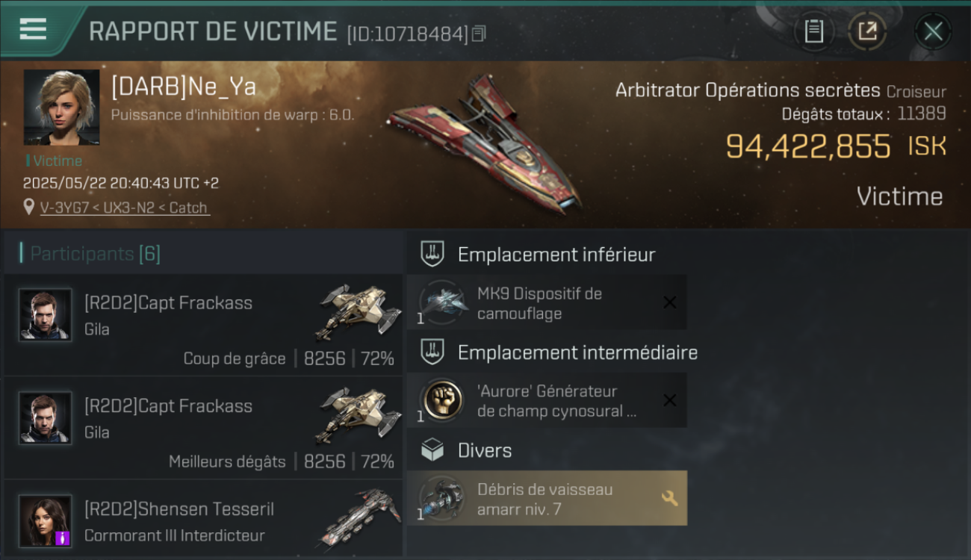Copy the report ID with copy icon
The height and width of the screenshot is (560, 971).
(x=479, y=34)
